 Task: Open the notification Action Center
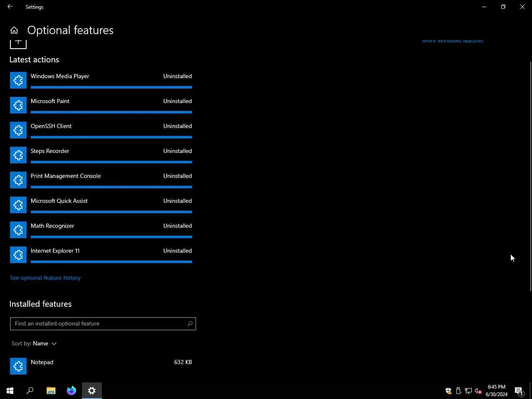(519, 391)
